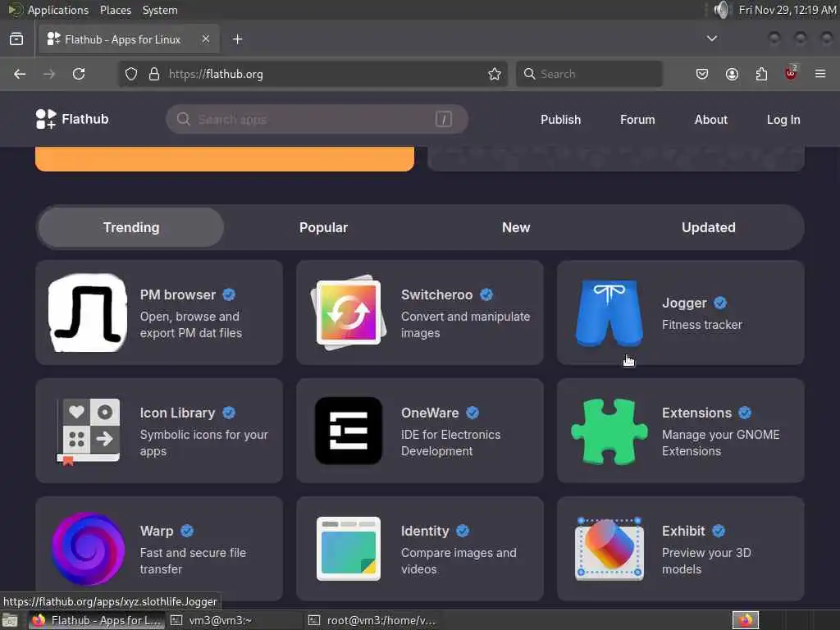
Task: Click the forward navigation arrow
Action: pos(49,74)
